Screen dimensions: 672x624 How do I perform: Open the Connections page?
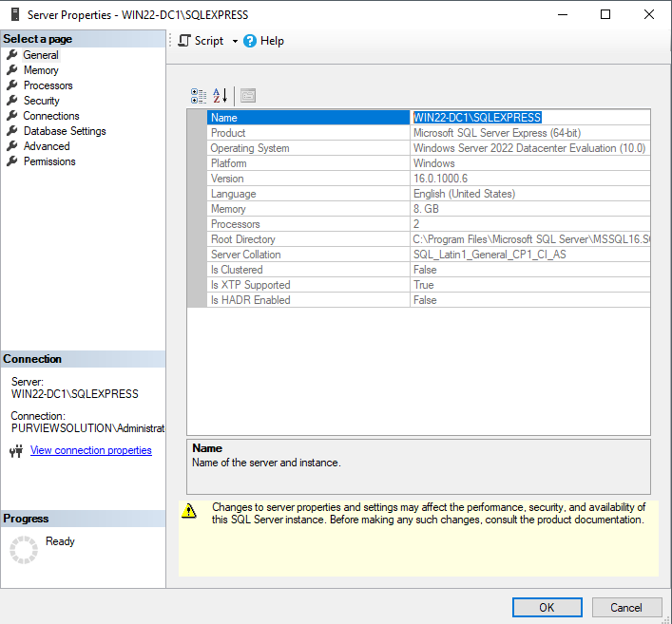pos(51,116)
